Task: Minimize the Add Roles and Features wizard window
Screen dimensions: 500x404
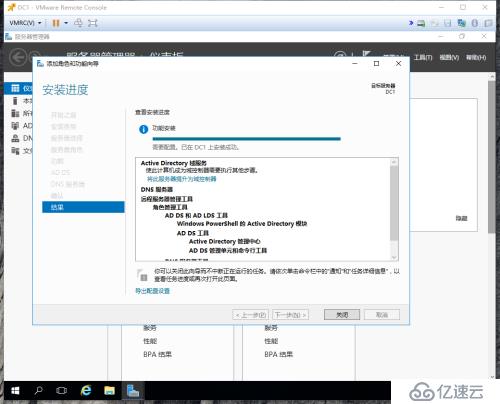Action: coord(355,63)
